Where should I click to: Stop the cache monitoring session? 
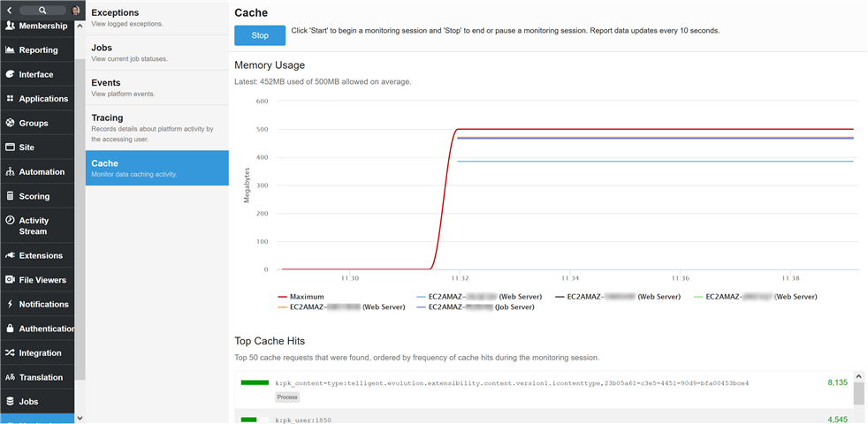point(260,35)
